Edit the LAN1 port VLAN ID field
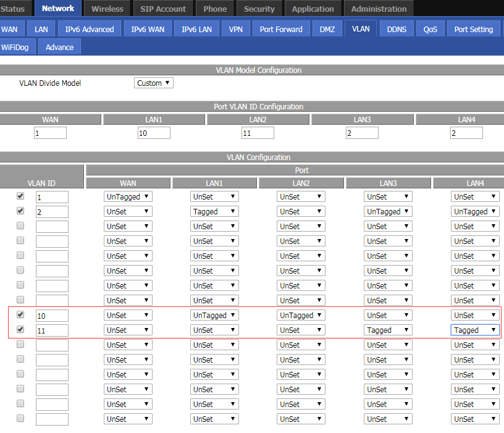 tap(154, 133)
